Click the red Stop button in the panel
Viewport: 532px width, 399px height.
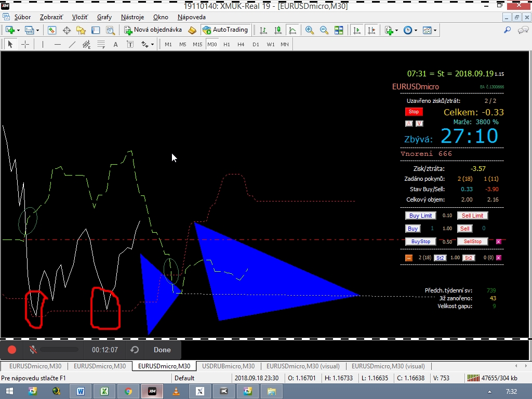pyautogui.click(x=414, y=112)
